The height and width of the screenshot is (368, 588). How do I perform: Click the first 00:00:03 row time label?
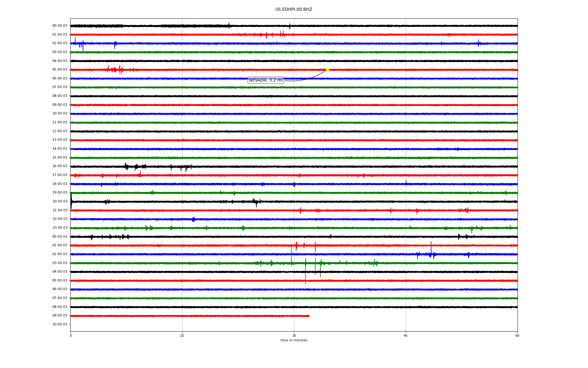pyautogui.click(x=60, y=26)
